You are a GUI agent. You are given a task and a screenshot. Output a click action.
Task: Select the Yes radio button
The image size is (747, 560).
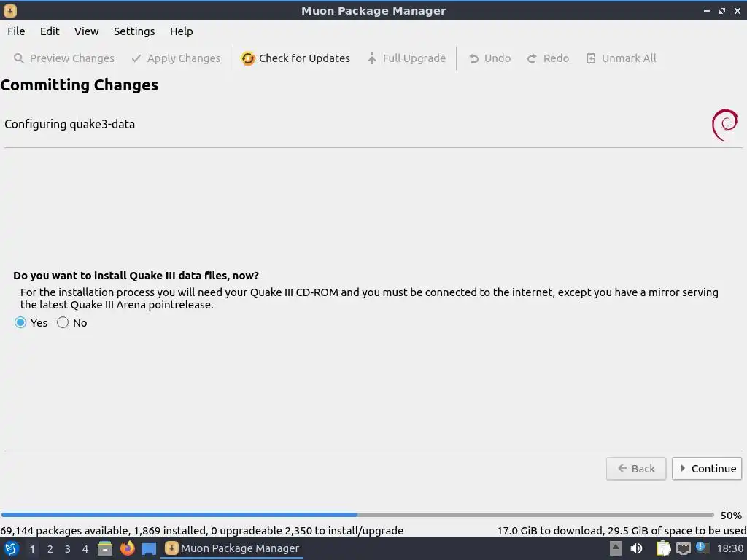pos(20,323)
